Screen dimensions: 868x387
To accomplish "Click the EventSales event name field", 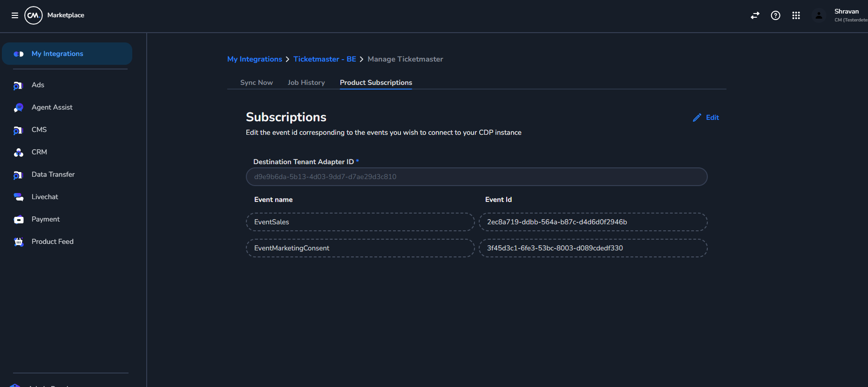I will pyautogui.click(x=360, y=222).
